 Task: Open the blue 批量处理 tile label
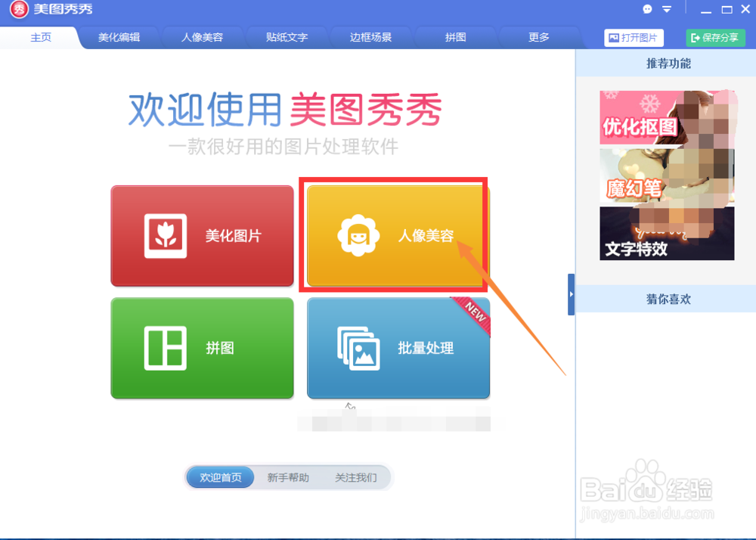[426, 348]
